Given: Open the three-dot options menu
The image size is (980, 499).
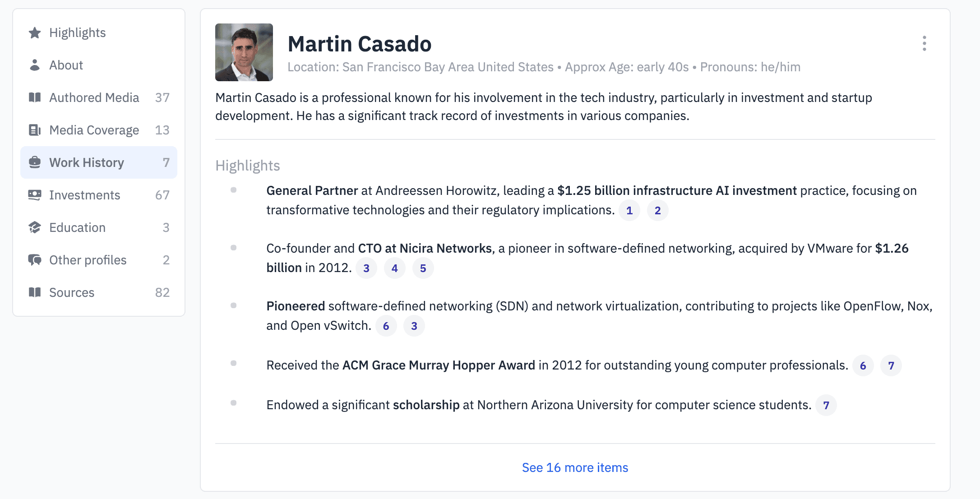Looking at the screenshot, I should [x=925, y=43].
